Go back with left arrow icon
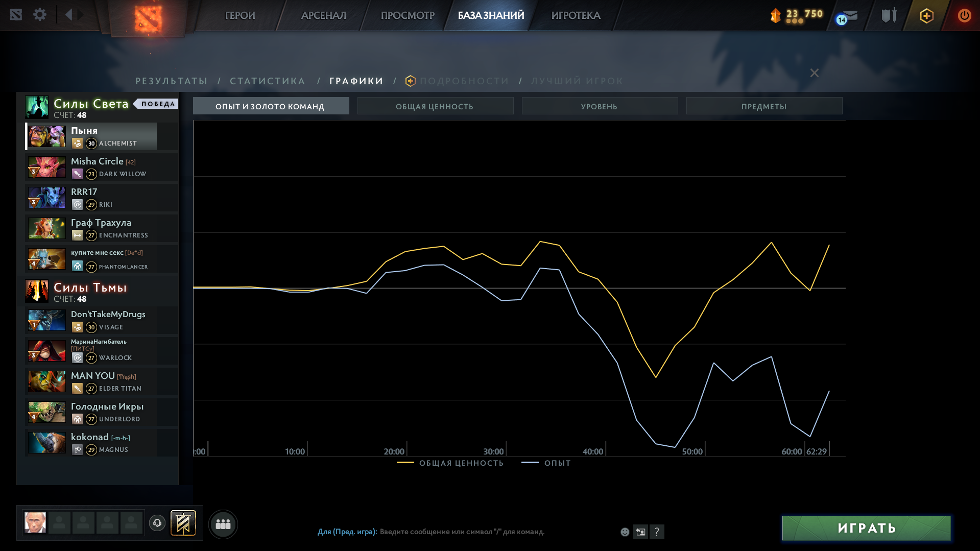The width and height of the screenshot is (980, 551). coord(68,15)
